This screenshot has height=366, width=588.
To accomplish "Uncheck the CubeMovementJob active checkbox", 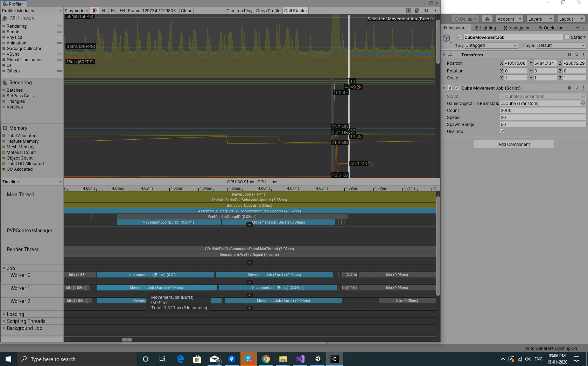I will [x=459, y=37].
